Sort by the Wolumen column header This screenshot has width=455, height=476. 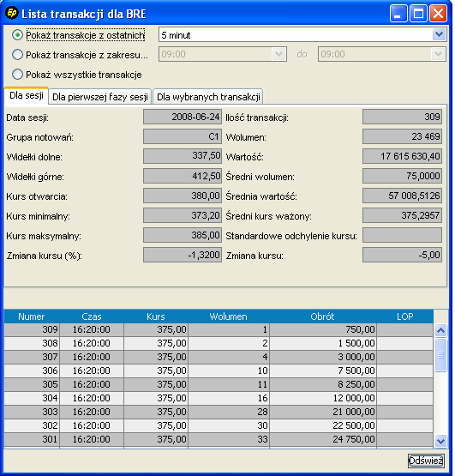pos(229,316)
